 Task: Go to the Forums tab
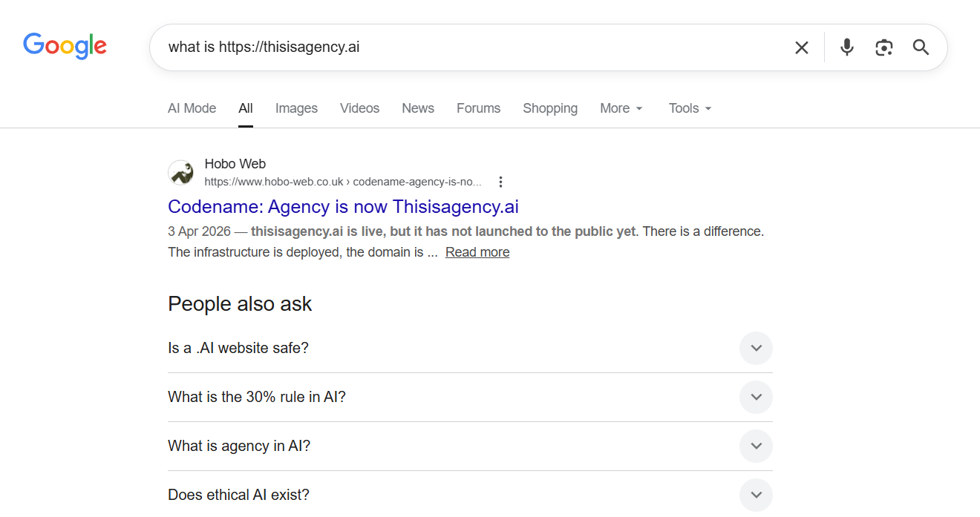[478, 108]
